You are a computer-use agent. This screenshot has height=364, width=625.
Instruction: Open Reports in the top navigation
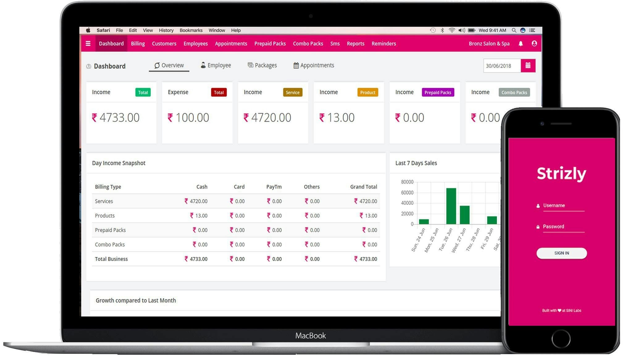coord(355,43)
